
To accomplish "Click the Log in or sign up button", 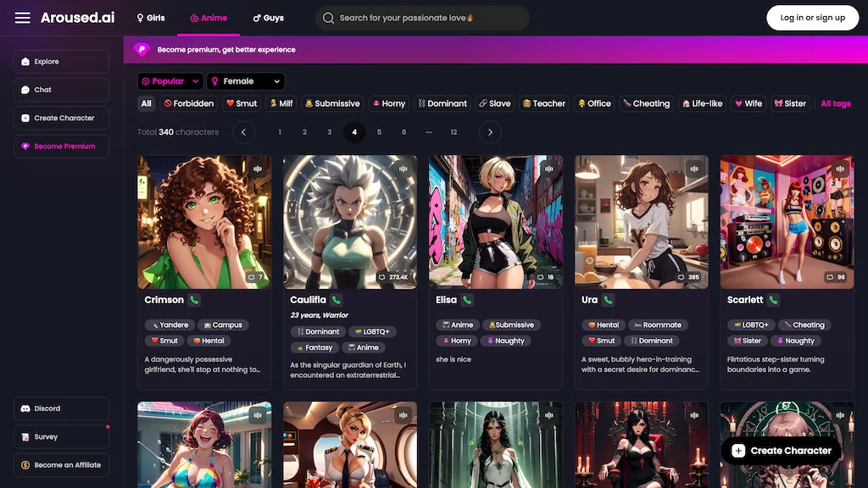I will tap(812, 18).
